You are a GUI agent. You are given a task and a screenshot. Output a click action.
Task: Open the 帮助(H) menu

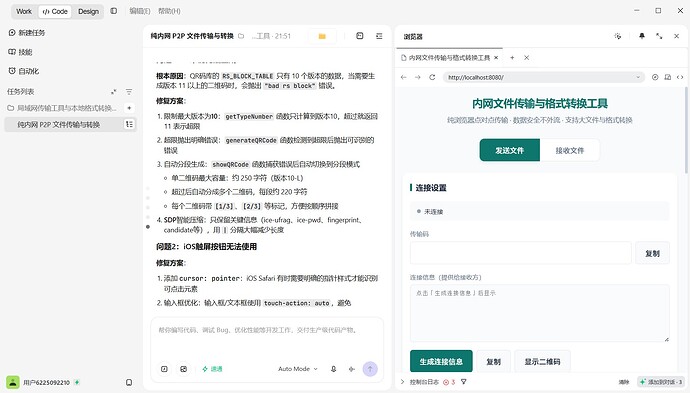click(x=169, y=11)
